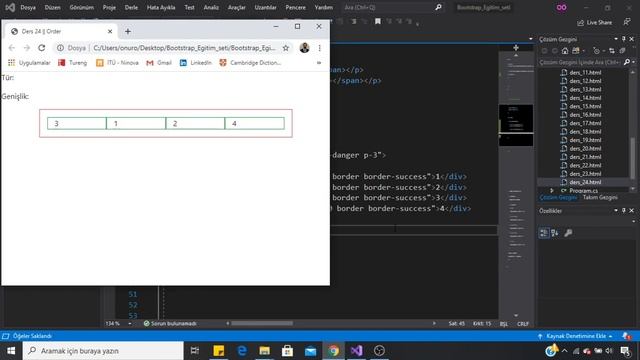
Task: Click the box labeled 1
Action: click(x=136, y=123)
